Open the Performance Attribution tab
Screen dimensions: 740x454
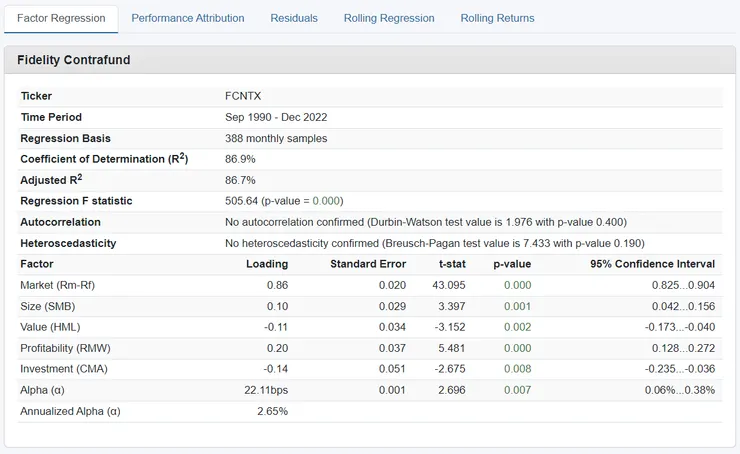click(x=188, y=18)
